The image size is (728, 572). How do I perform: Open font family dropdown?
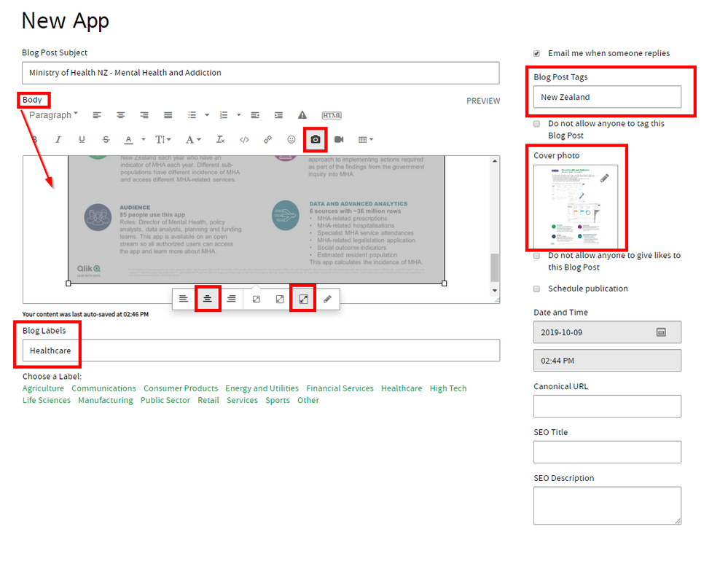[192, 139]
